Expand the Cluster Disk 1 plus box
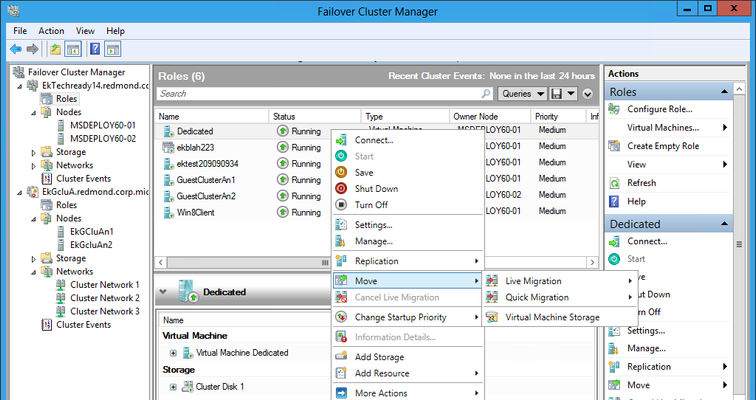The image size is (756, 400). 173,387
